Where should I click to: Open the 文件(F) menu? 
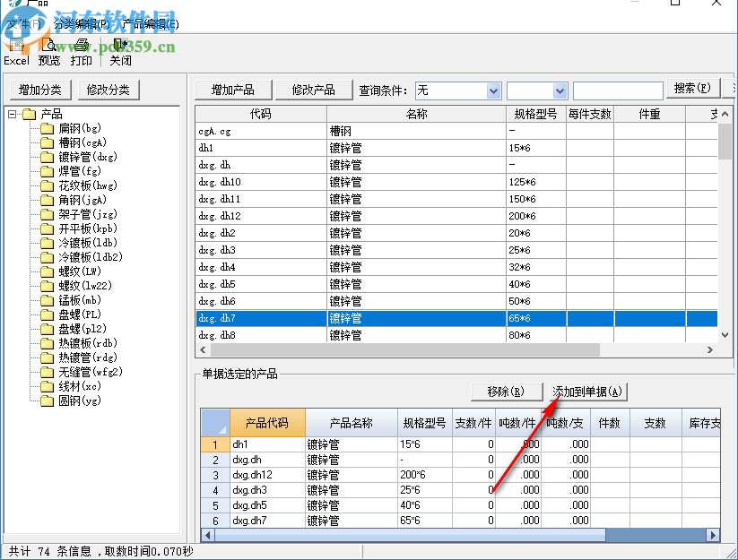[22, 22]
